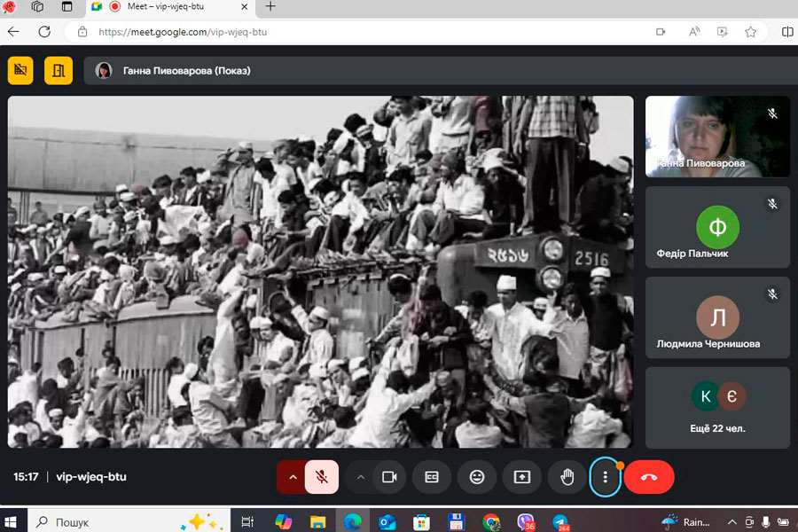Screen dimensions: 798x532
Task: Open the split screen browser icon
Action: [787, 32]
